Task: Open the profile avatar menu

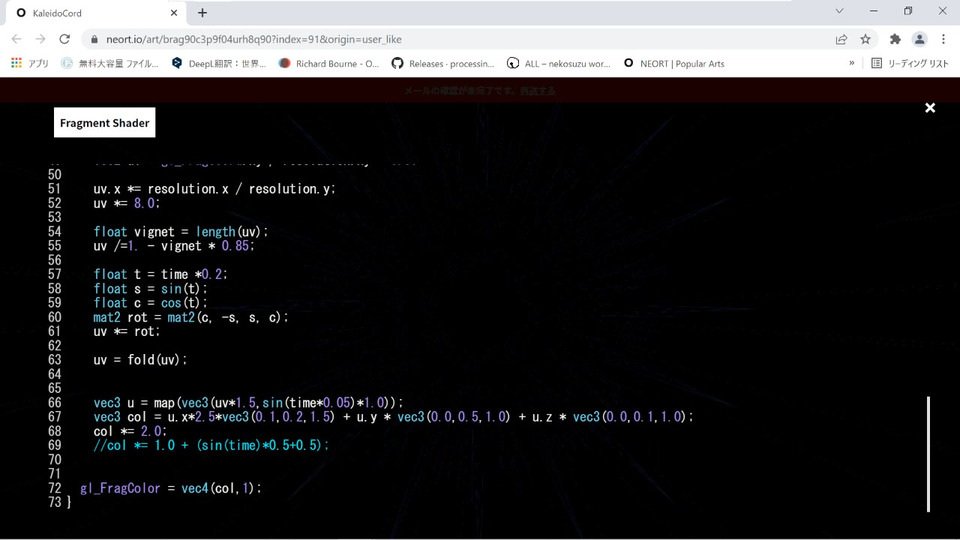Action: pos(919,39)
